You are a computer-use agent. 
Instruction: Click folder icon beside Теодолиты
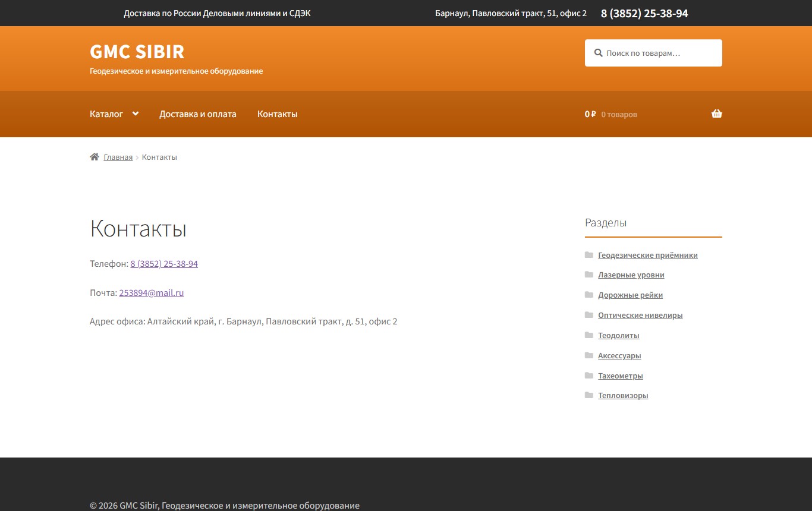tap(589, 335)
